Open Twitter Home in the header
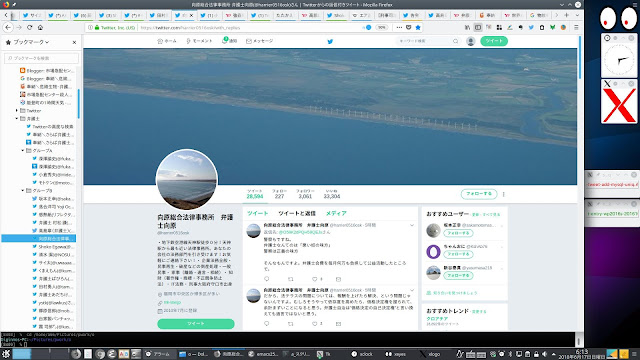Image resolution: width=640 pixels, height=360 pixels. 167,41
